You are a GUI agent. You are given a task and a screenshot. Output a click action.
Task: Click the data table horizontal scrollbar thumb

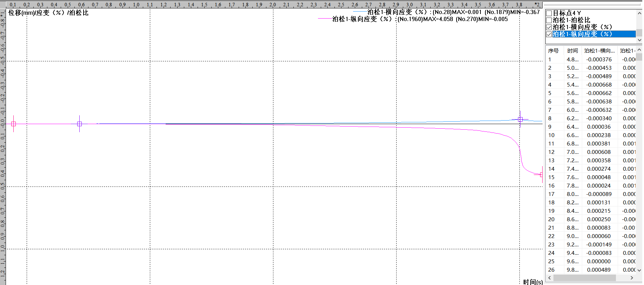pyautogui.click(x=584, y=278)
